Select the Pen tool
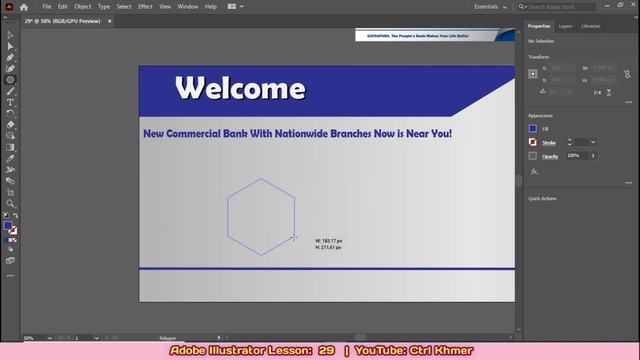The height and width of the screenshot is (360, 640). 10,58
